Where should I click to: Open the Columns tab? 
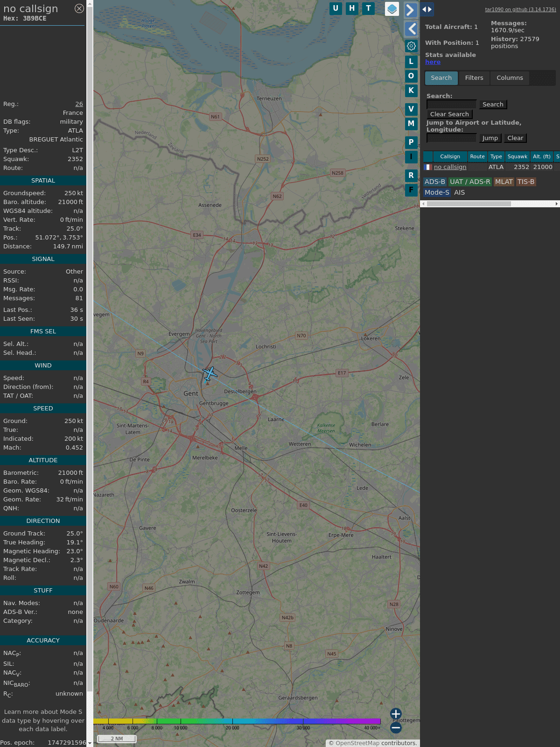click(x=510, y=78)
